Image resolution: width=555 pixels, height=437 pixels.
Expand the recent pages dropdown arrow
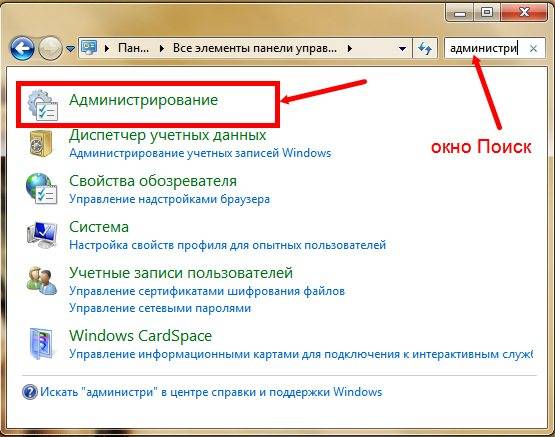(x=70, y=48)
